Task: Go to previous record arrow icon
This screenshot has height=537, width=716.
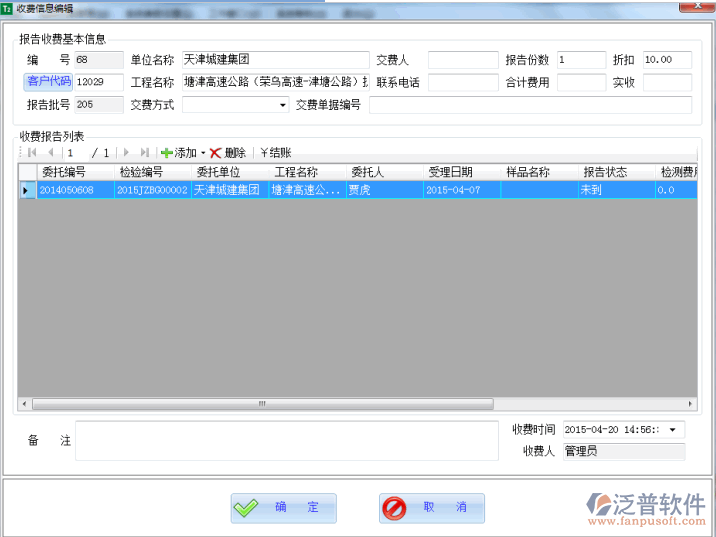Action: coord(51,152)
